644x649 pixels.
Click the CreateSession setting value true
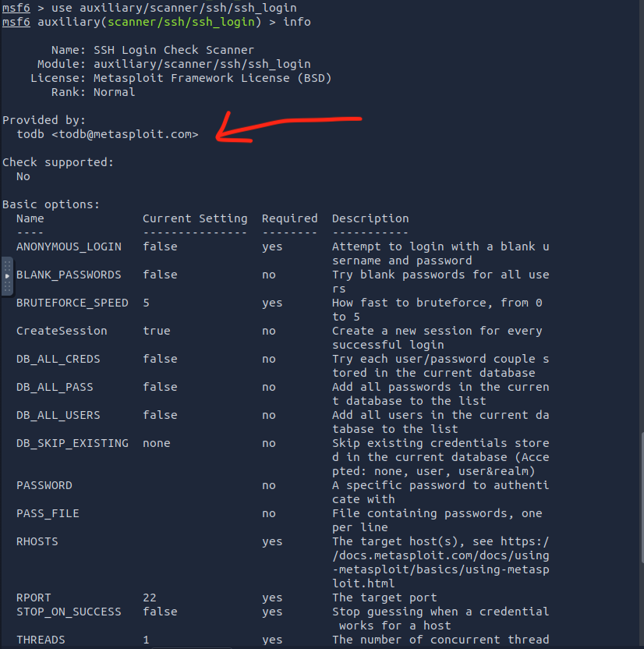tap(157, 331)
